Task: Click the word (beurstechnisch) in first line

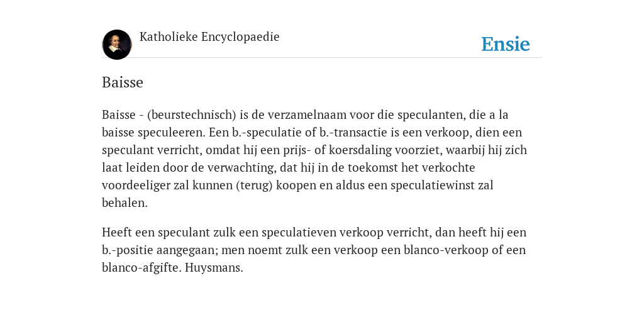Action: coord(191,114)
